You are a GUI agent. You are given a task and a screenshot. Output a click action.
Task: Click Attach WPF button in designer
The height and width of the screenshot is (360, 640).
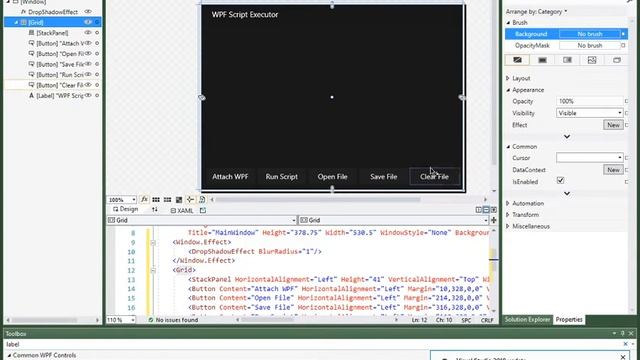pyautogui.click(x=230, y=177)
